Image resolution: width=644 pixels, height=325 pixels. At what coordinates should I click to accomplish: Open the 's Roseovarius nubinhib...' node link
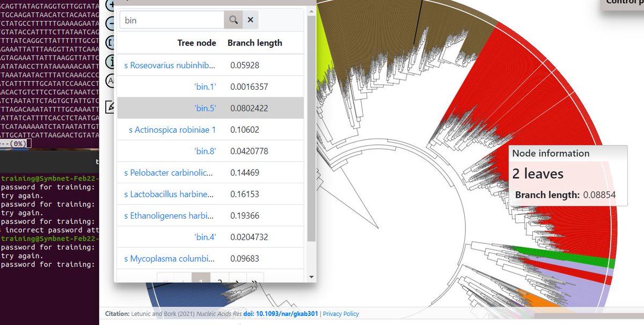pos(170,66)
